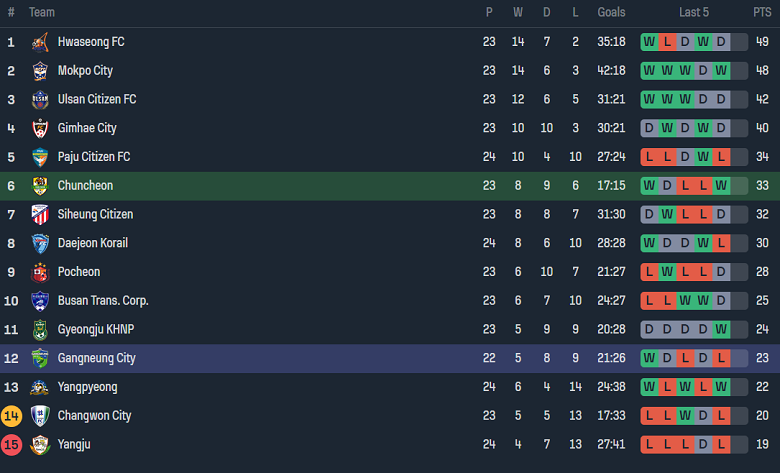
Task: Open the Gangneung City team link
Action: (96, 358)
